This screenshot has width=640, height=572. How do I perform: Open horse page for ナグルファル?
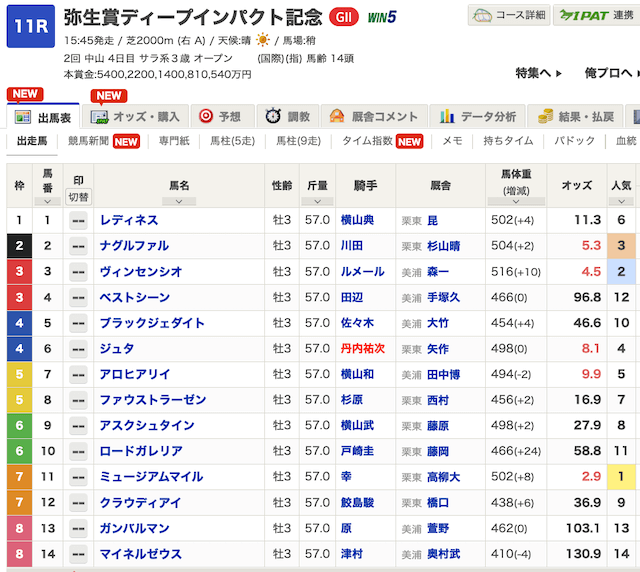(x=134, y=246)
